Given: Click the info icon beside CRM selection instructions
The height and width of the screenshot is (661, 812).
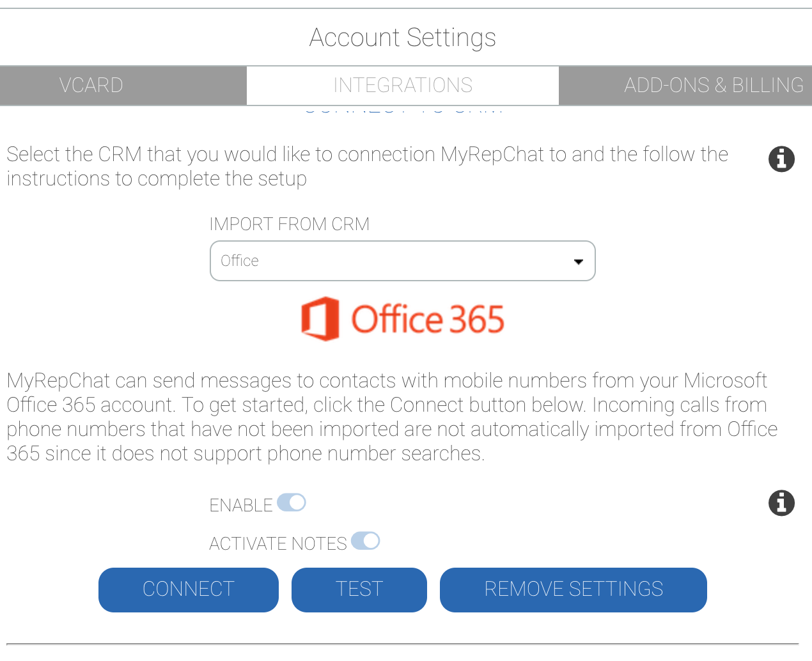Looking at the screenshot, I should [x=781, y=159].
